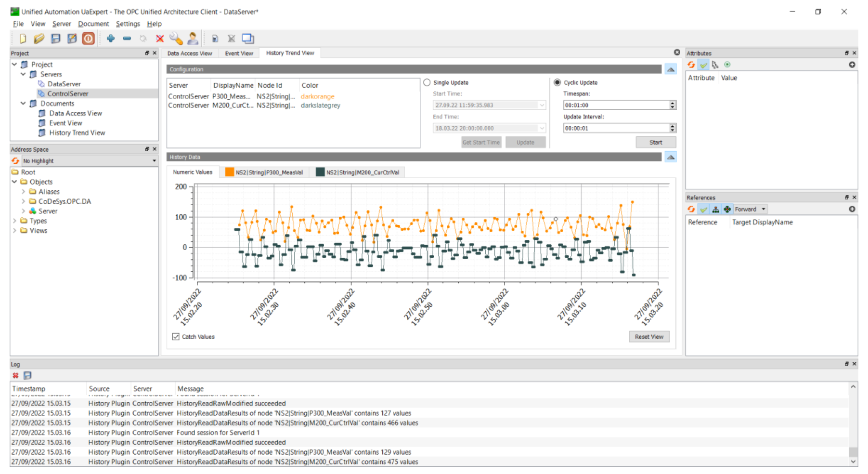The height and width of the screenshot is (474, 868).
Task: Add a server with the plus icon
Action: pyautogui.click(x=111, y=39)
